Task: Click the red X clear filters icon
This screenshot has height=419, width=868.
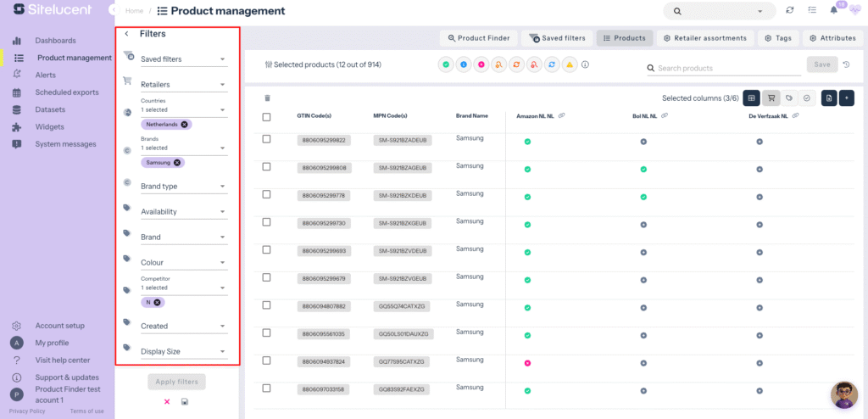Action: (x=167, y=401)
